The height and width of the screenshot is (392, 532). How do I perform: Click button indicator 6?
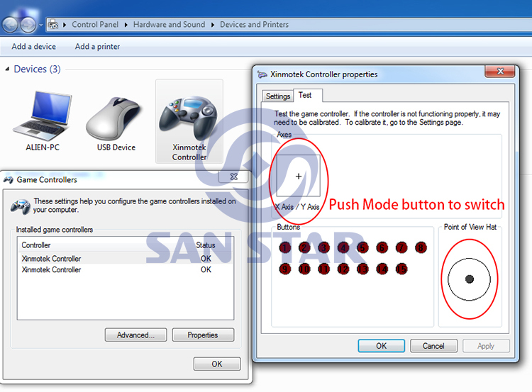click(x=382, y=247)
